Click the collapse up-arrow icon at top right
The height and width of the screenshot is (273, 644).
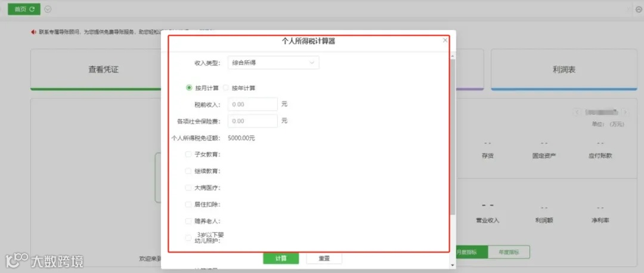point(639,9)
